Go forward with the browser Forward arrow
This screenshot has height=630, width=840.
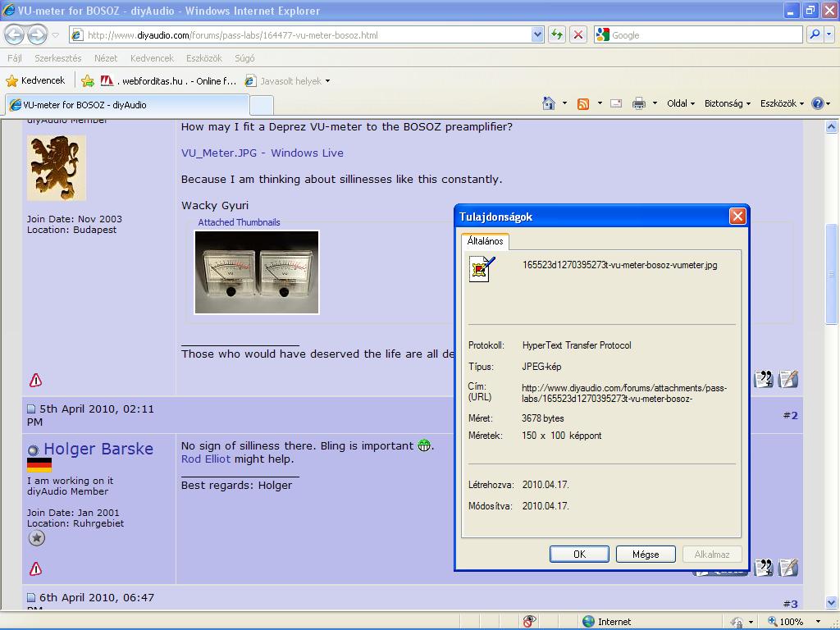click(37, 35)
